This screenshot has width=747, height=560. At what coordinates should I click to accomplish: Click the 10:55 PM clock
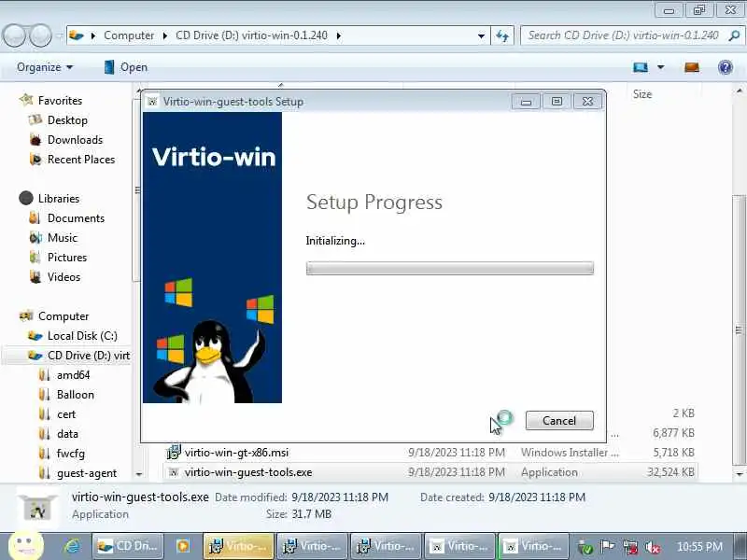click(x=699, y=546)
